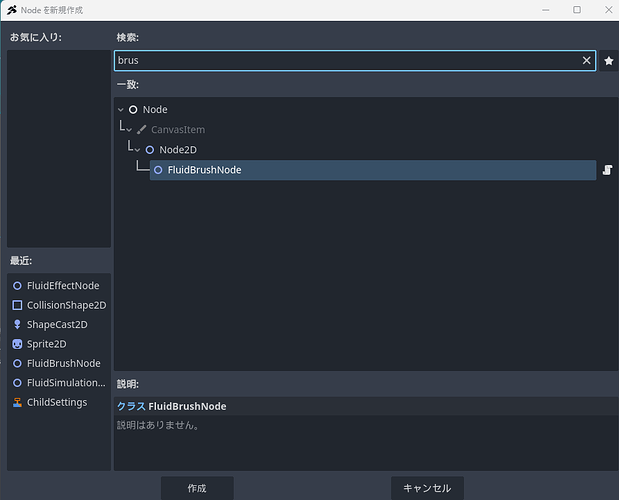Collapse the CanvasItem branch
The width and height of the screenshot is (619, 500).
point(129,130)
